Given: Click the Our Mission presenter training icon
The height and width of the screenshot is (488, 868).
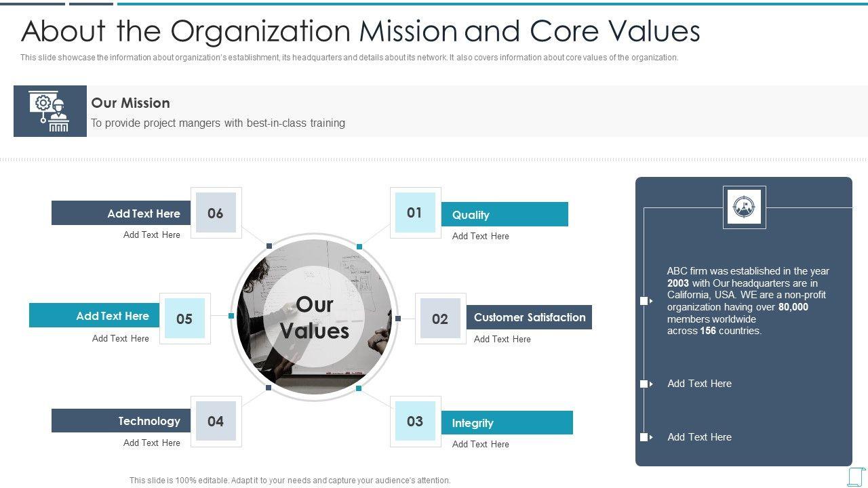Looking at the screenshot, I should (x=50, y=111).
